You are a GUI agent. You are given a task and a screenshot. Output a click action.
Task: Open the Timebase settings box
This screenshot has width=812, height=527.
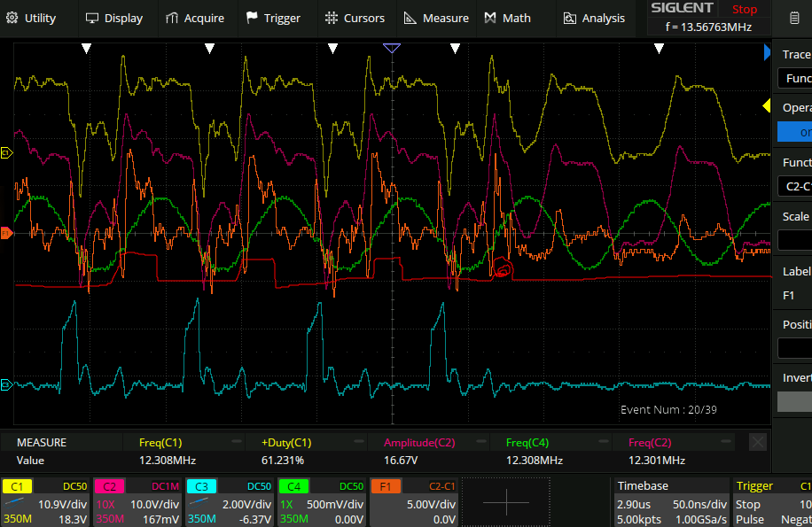pos(669,502)
